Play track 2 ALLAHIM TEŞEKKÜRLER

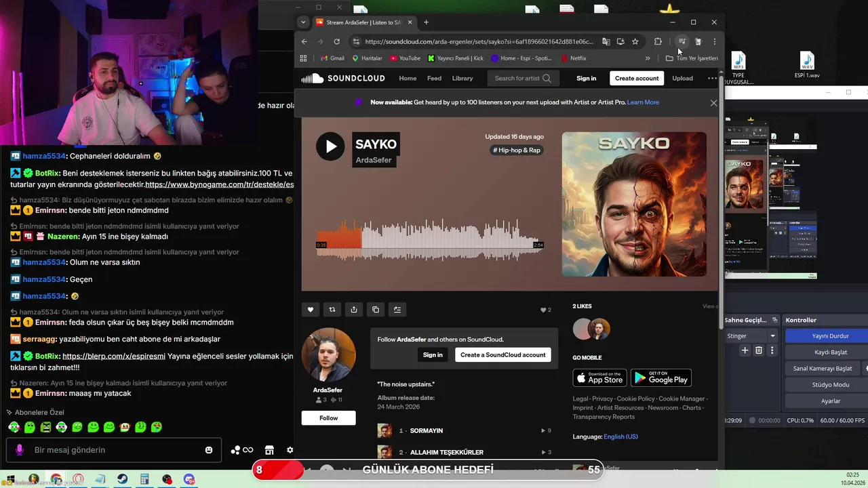447,452
